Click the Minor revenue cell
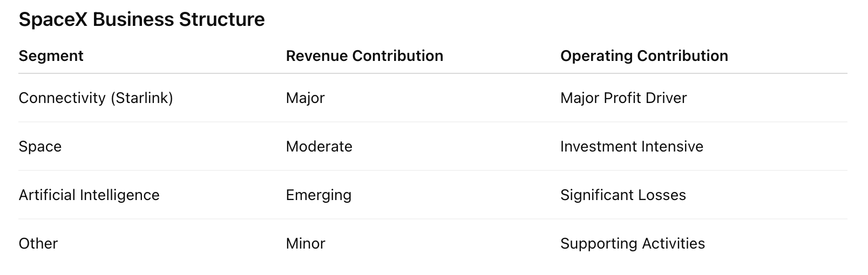Screen dimensions: 868x275 [x=306, y=244]
